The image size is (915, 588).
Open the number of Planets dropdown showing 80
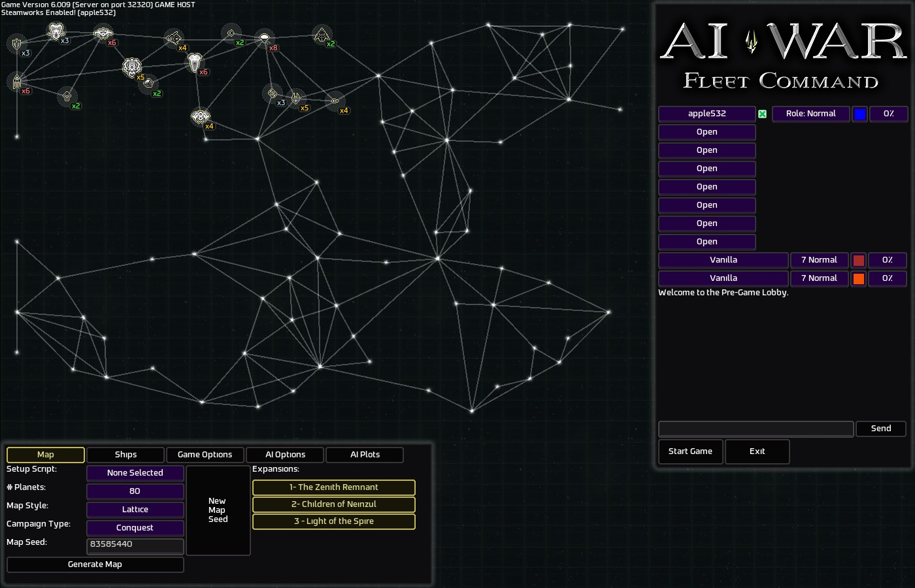pos(135,491)
